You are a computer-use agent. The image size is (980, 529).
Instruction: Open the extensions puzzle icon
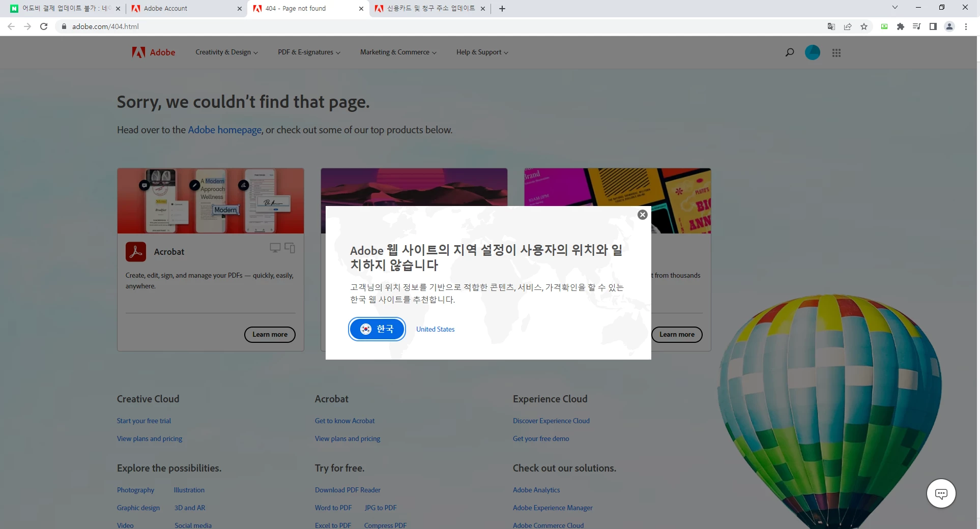coord(901,26)
